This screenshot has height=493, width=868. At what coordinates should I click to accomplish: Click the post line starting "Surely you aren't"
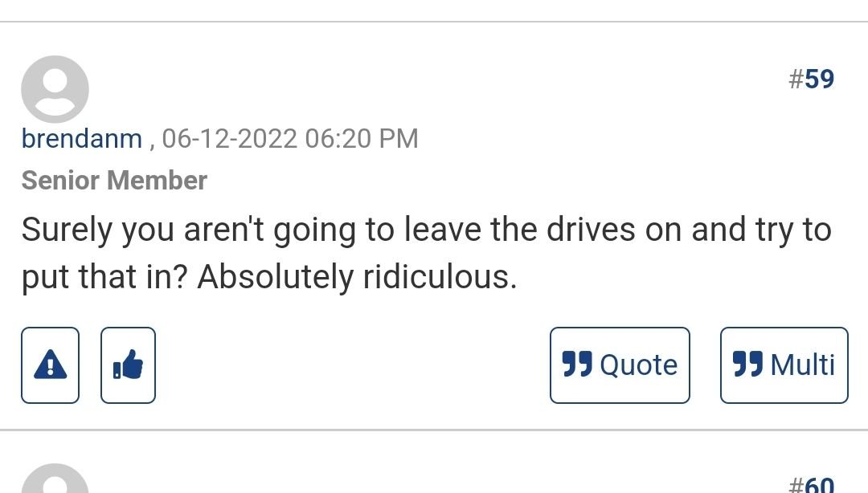[426, 230]
